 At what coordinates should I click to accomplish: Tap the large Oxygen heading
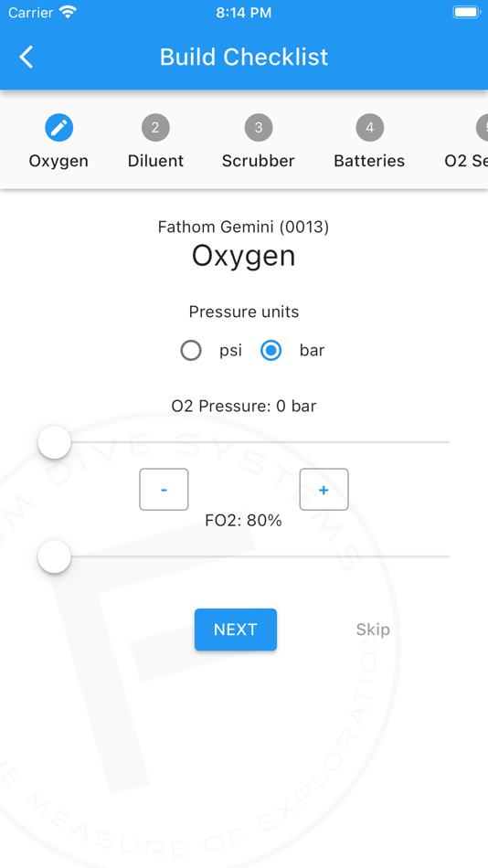click(x=244, y=257)
